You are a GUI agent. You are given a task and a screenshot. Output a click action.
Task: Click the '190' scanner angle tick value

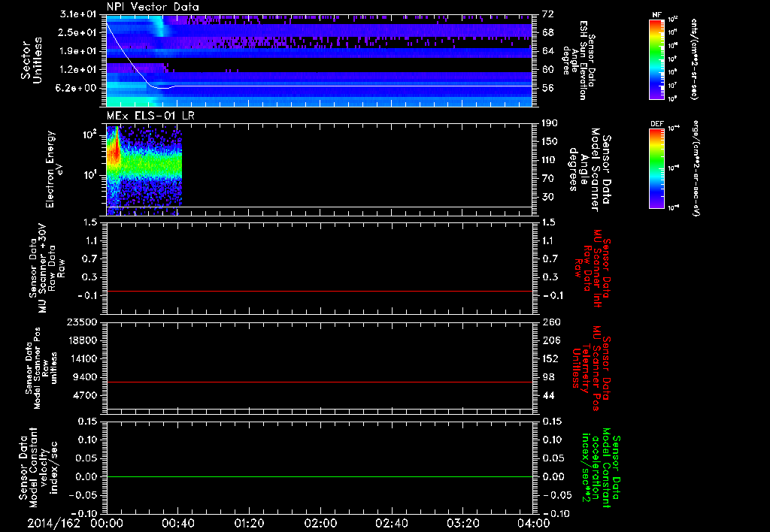click(x=550, y=123)
